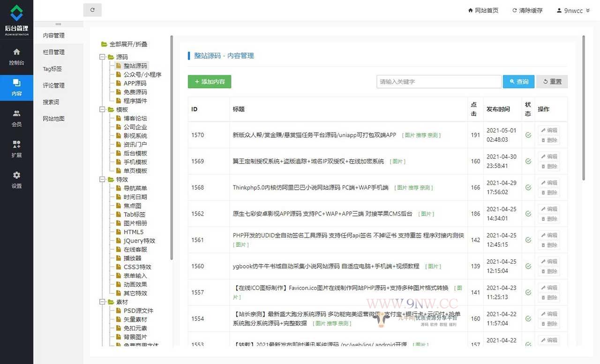Click the category tree scrollbar
This screenshot has height=364, width=600.
(172, 148)
